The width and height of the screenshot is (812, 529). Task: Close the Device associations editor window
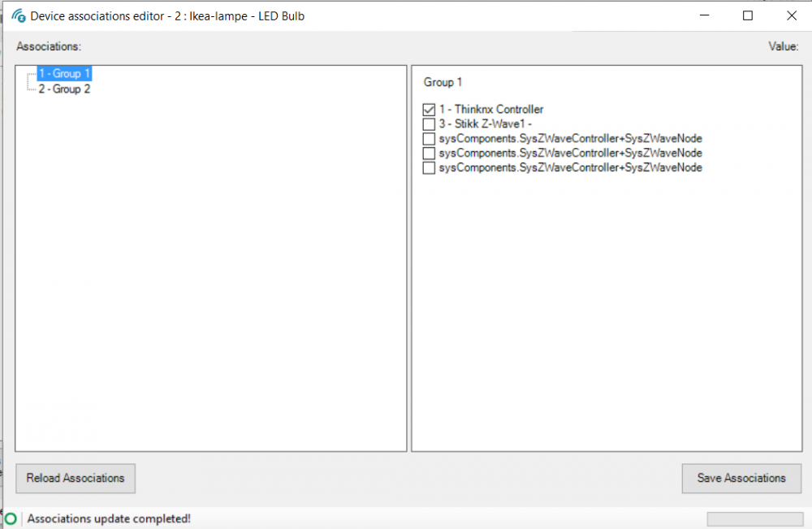791,15
